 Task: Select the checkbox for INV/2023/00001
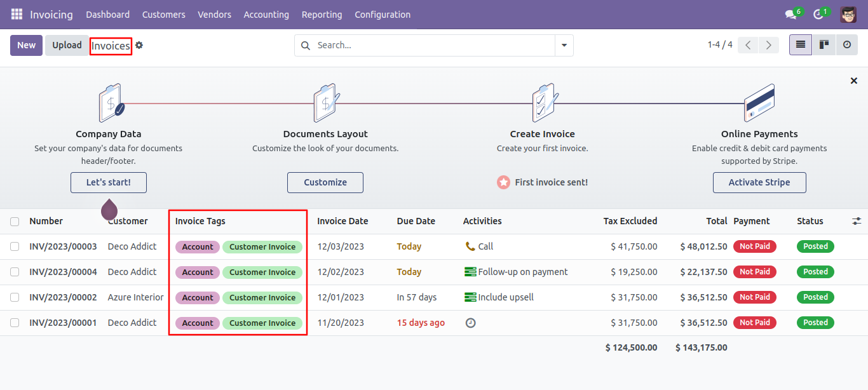point(15,323)
